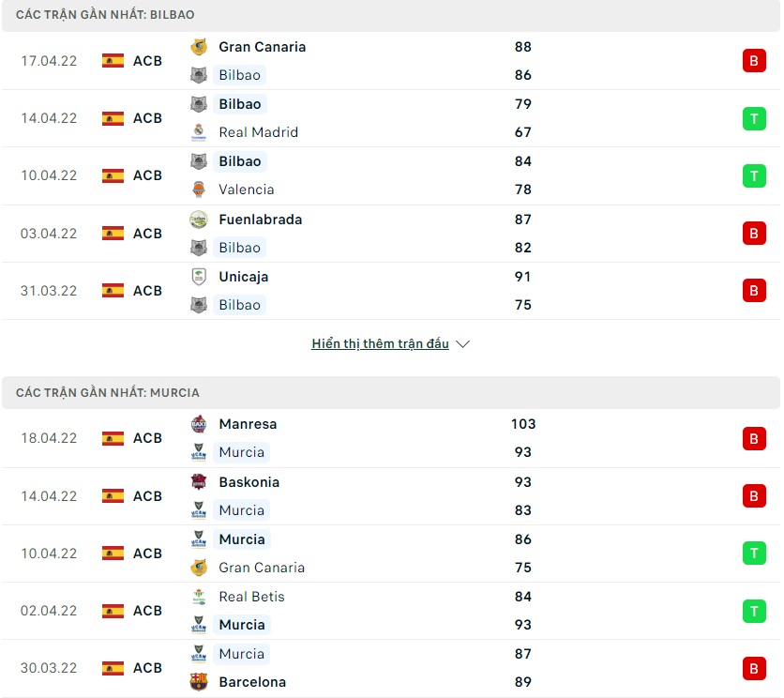Select the 'Các trận gần nhất: Bilbao' header

coord(105,16)
